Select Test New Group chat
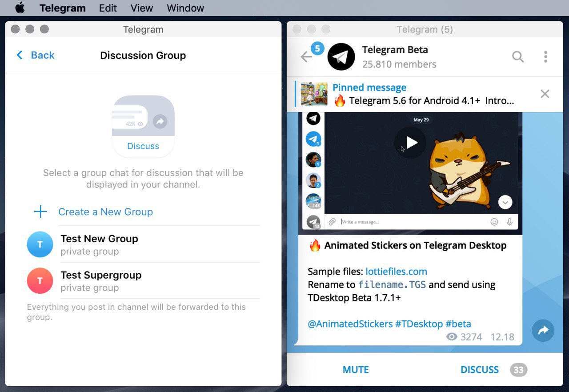The width and height of the screenshot is (569, 392). [x=143, y=244]
